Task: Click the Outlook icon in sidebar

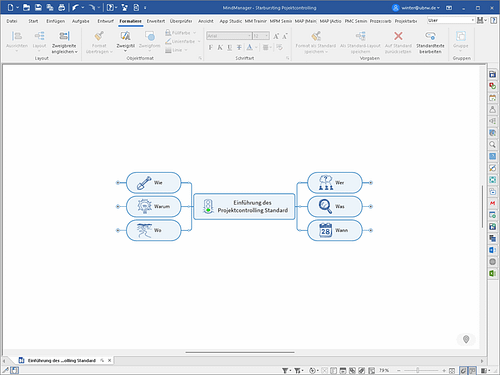Action: pos(492,250)
